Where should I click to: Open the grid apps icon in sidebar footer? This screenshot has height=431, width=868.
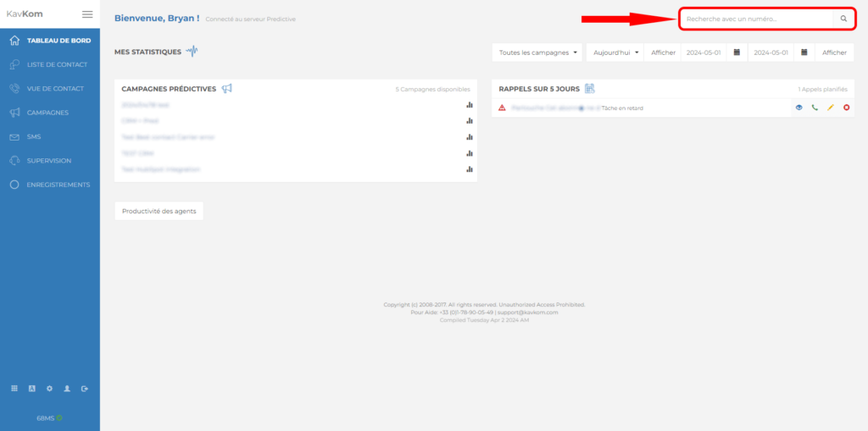coord(14,389)
